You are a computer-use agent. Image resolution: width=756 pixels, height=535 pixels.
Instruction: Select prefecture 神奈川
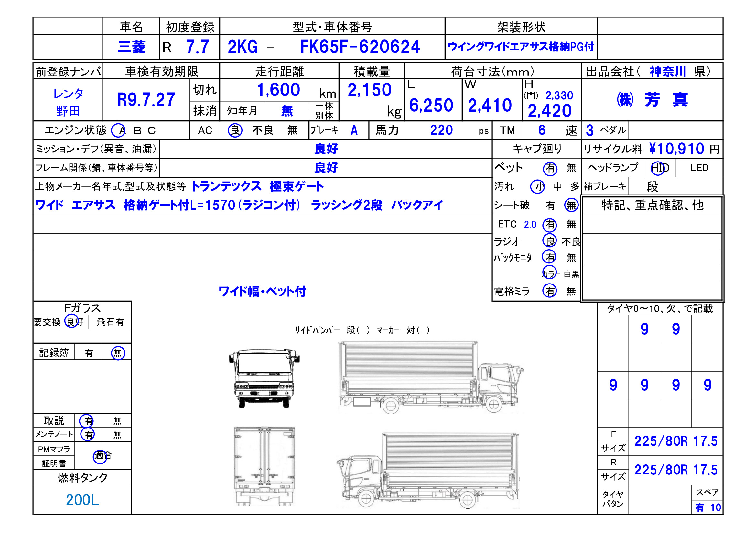click(x=668, y=71)
